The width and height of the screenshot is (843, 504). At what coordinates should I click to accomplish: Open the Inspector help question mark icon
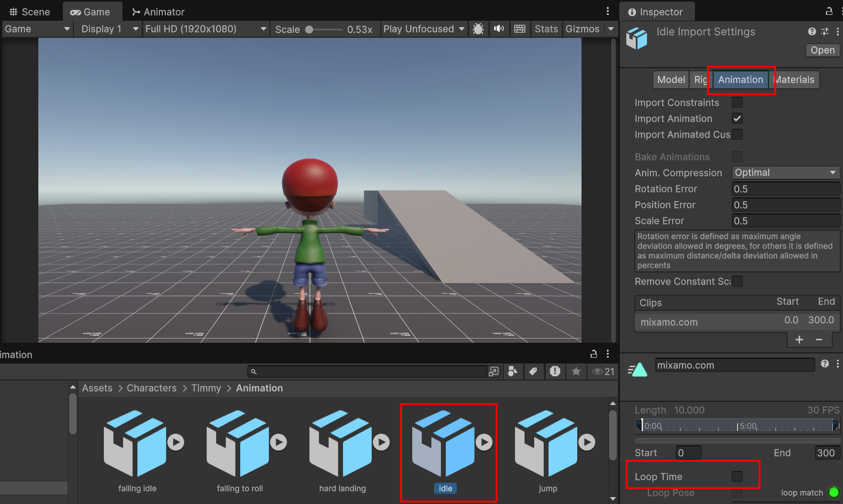pos(812,31)
